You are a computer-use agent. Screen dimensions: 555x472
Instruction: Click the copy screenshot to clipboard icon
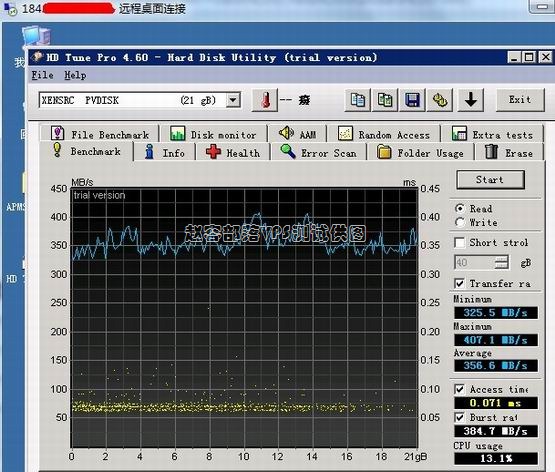[385, 100]
